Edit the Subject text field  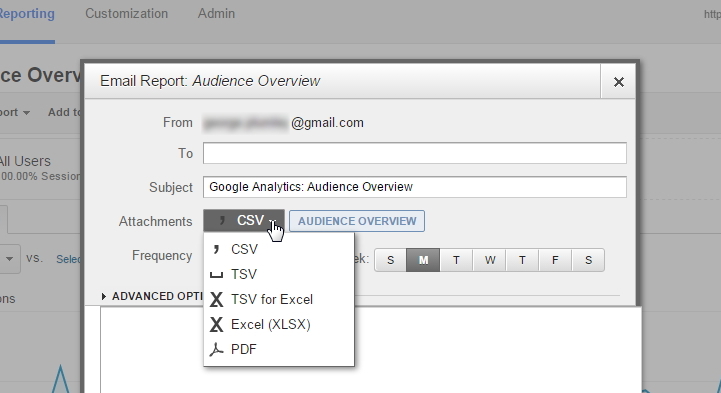(415, 187)
